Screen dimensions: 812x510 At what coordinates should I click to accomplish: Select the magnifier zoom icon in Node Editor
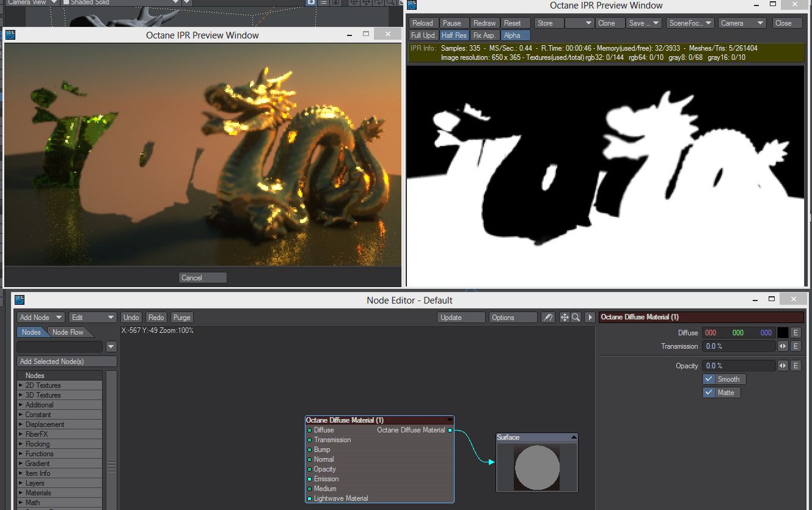click(576, 318)
